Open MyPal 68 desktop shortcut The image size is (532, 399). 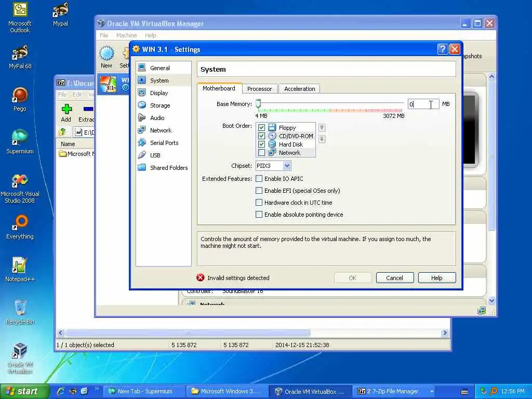(20, 58)
